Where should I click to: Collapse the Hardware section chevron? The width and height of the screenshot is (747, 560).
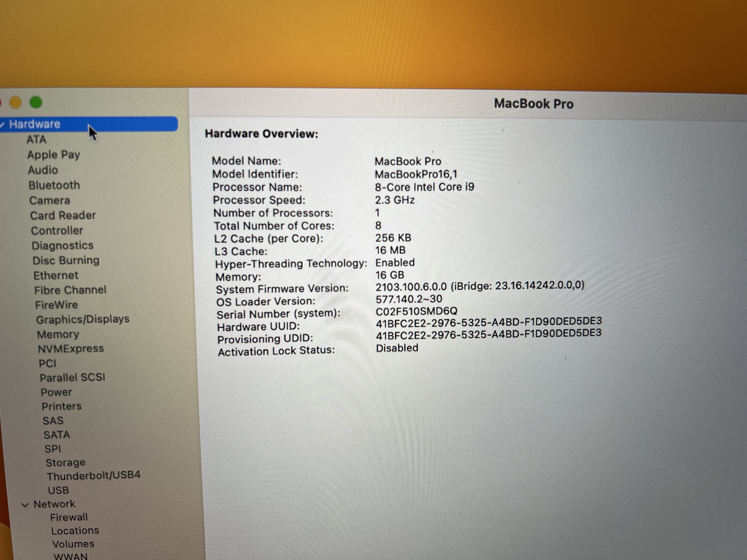2,125
